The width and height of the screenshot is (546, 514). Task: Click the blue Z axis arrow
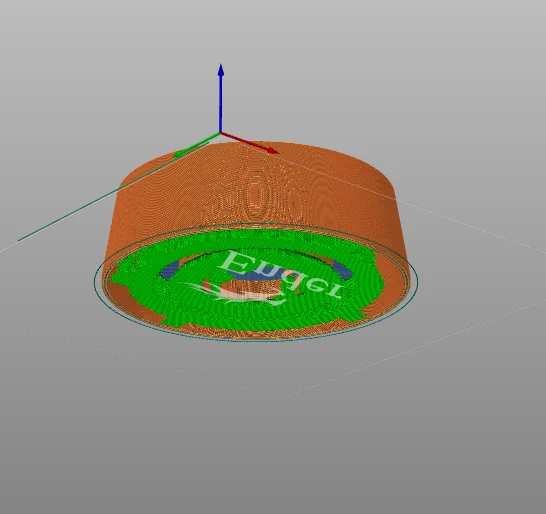[x=221, y=98]
